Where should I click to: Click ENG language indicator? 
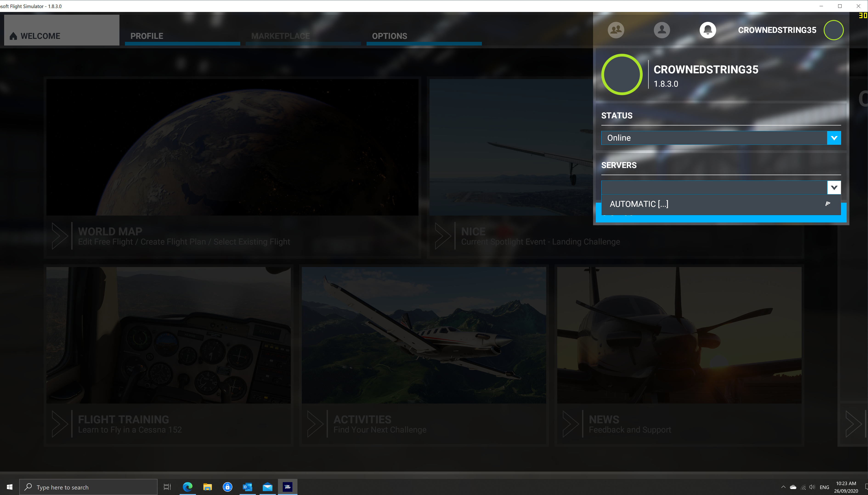point(824,487)
